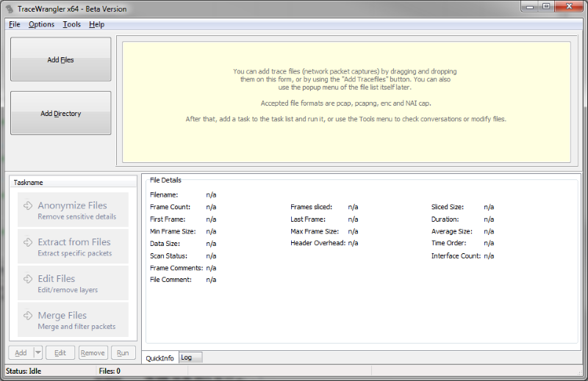Viewport: 588px width, 381px height.
Task: Click the Status: Idle status bar entry
Action: coord(24,371)
